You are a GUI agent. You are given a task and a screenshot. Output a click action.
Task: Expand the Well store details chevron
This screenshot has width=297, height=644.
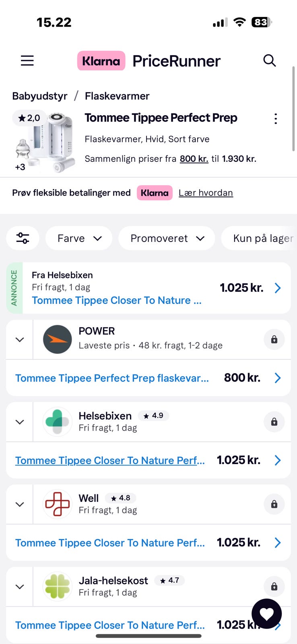(x=19, y=504)
